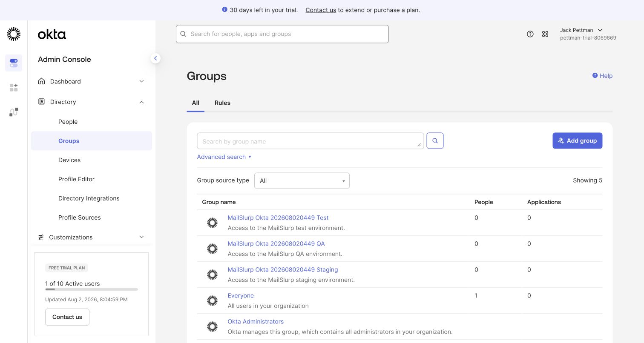Viewport: 644px width, 343px height.
Task: Click the icon of MailSlurp QA group
Action: 212,249
